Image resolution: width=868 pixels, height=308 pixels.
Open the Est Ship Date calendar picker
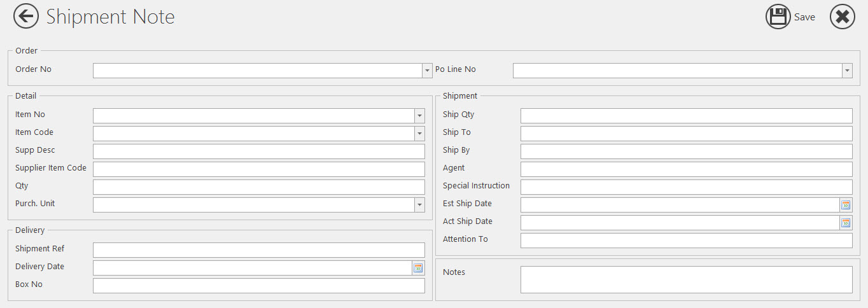pyautogui.click(x=846, y=205)
